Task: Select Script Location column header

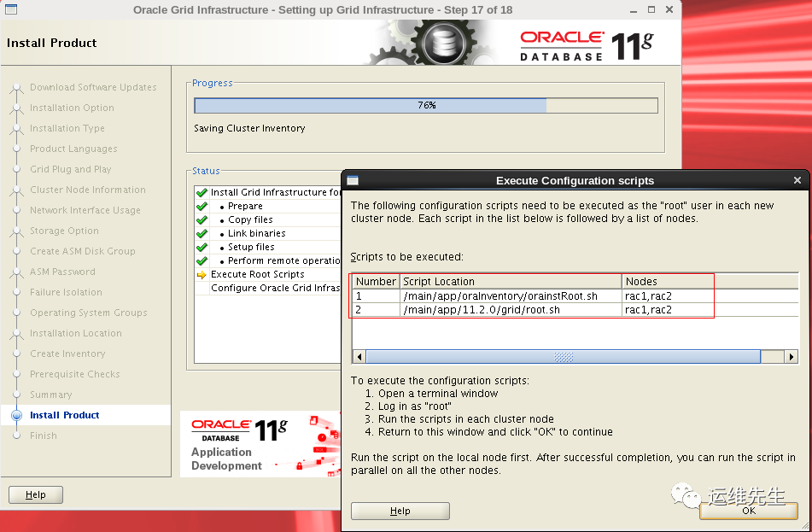Action: tap(511, 281)
